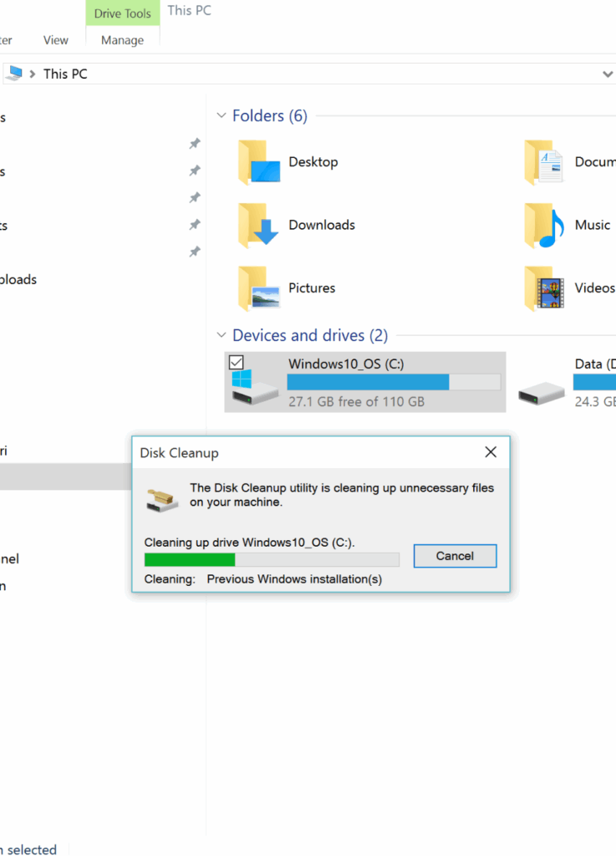Uncheck the Windows10_OS (C:) drive checkbox
Viewport: 616px width, 856px height.
pos(237,362)
